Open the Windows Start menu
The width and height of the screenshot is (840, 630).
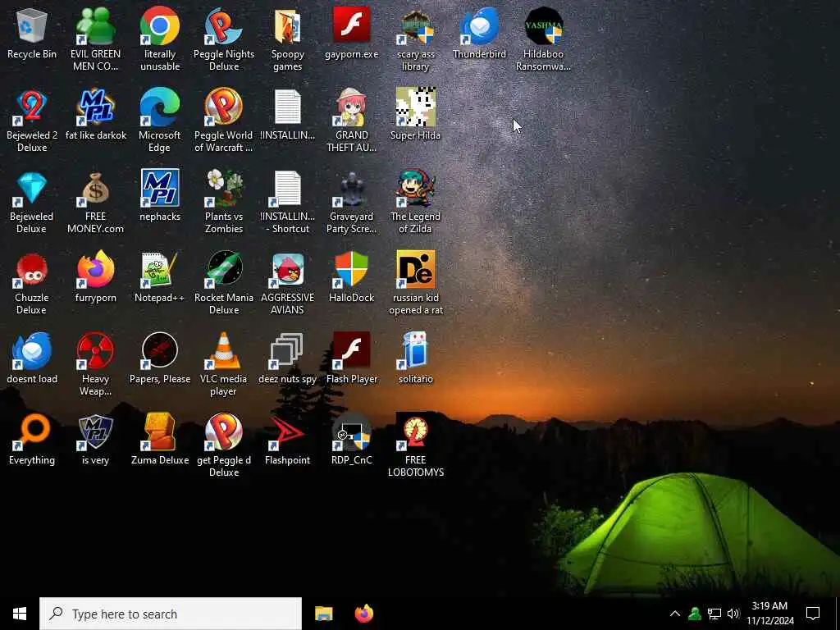(x=20, y=614)
